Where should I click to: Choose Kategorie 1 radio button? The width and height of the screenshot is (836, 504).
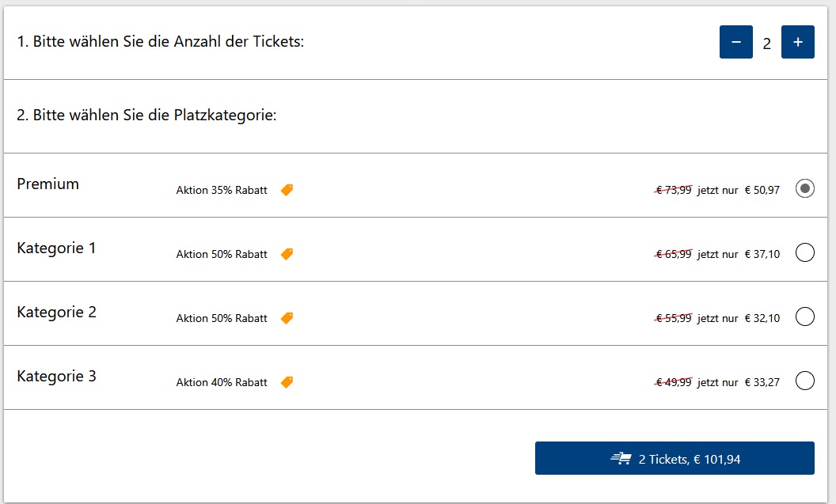click(804, 253)
